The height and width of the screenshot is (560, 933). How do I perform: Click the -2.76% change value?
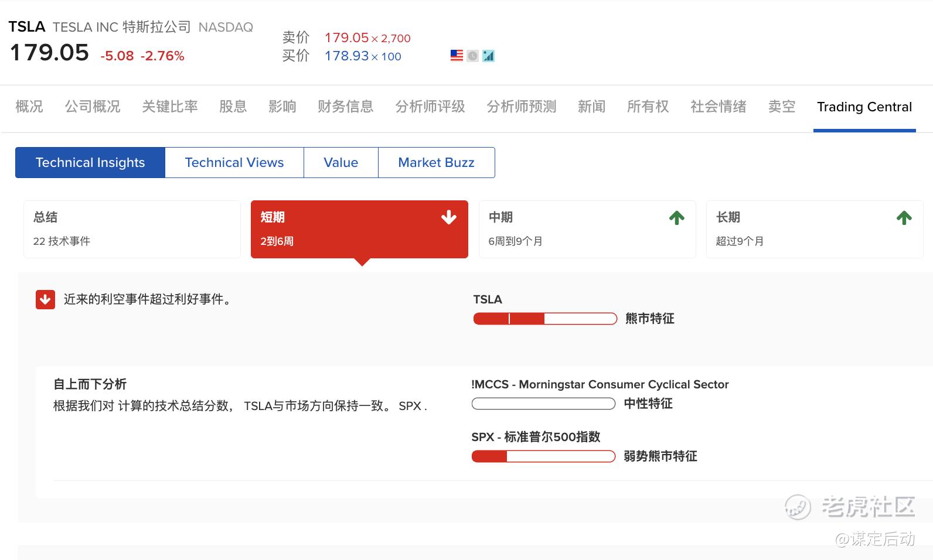(162, 56)
